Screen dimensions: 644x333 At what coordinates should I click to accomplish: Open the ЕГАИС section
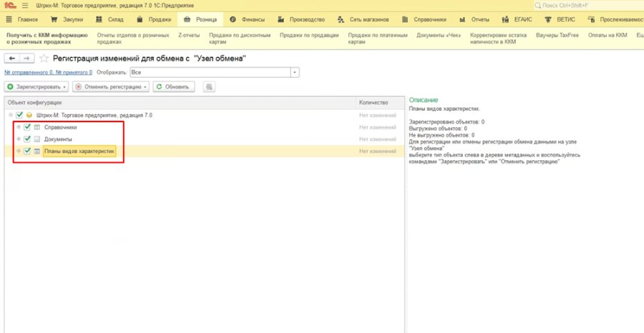pos(518,20)
